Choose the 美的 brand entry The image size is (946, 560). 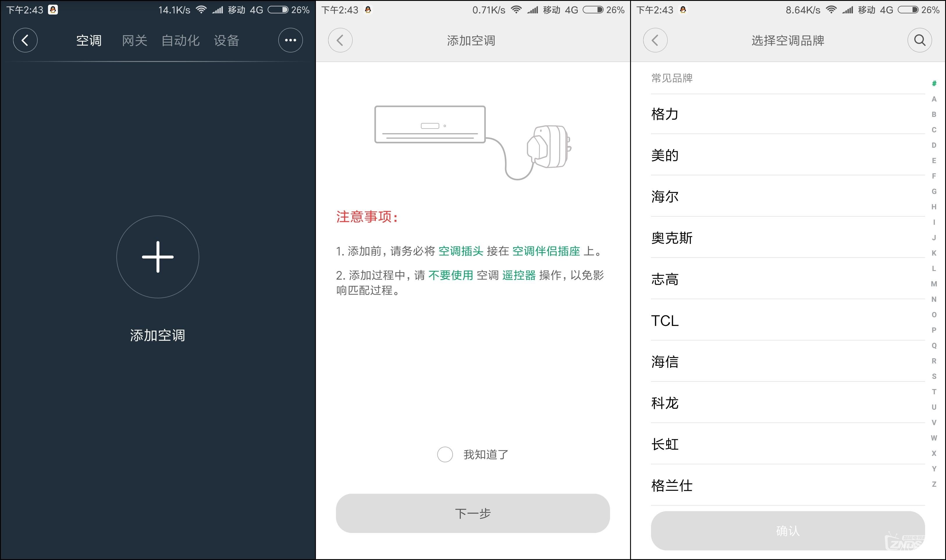pyautogui.click(x=665, y=155)
